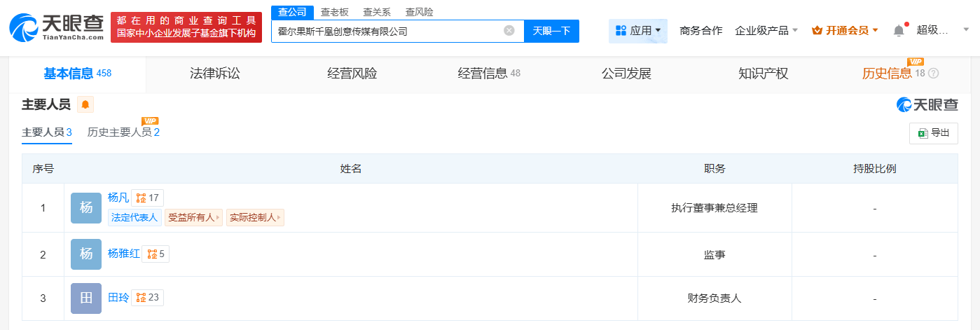Image resolution: width=980 pixels, height=330 pixels.
Task: Switch to 历史主要人员 tab
Action: (x=123, y=132)
